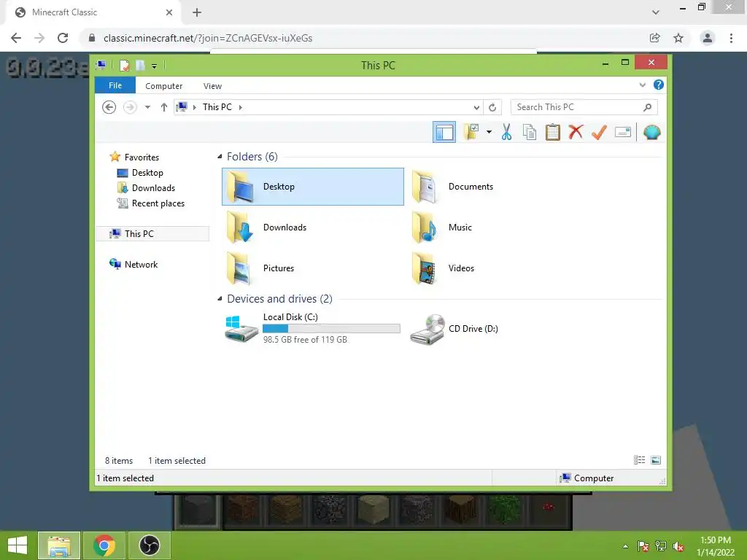Expand the chevron after This PC breadcrumb

[x=241, y=107]
